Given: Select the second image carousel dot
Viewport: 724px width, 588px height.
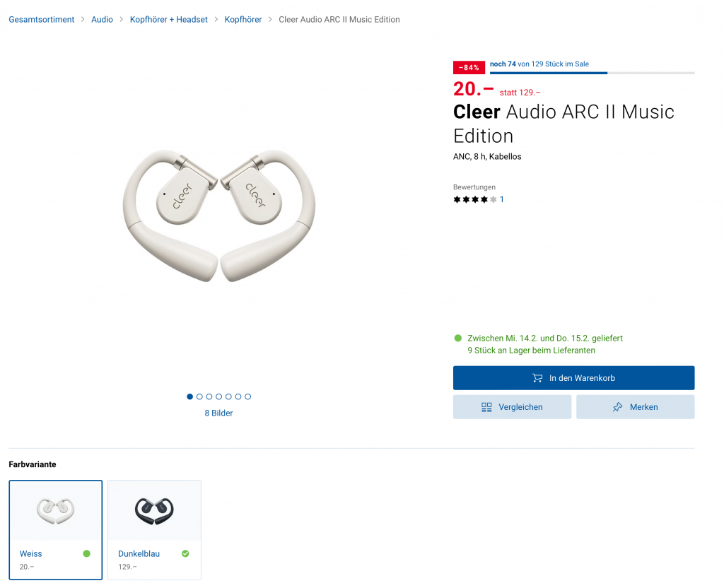Looking at the screenshot, I should [x=199, y=396].
